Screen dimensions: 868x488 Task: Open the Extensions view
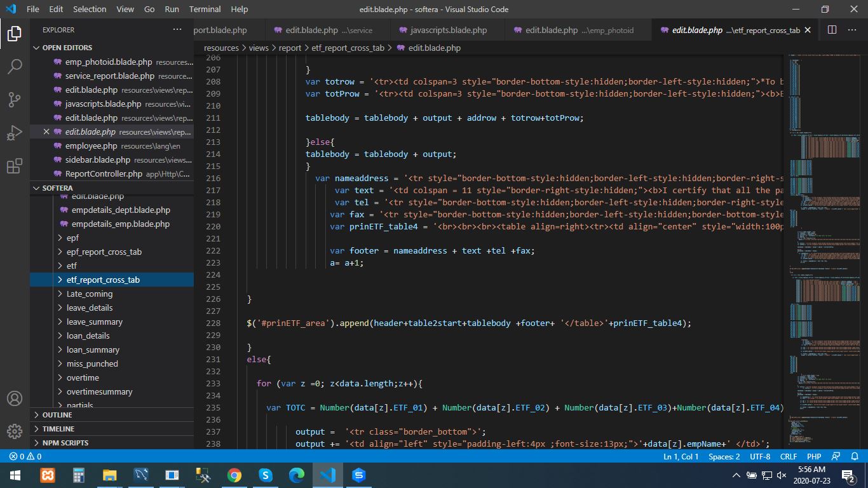tap(15, 167)
